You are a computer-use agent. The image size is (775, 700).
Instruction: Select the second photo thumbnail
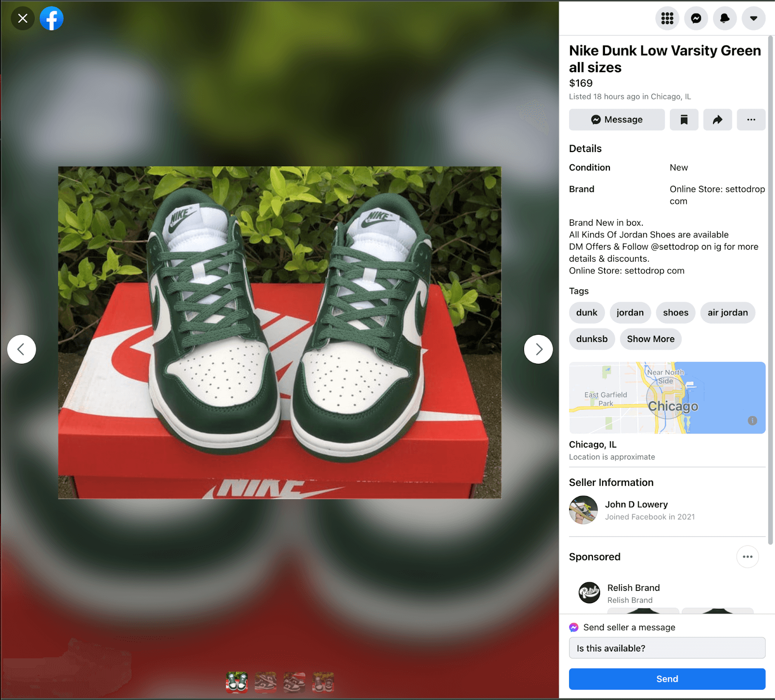coord(265,682)
